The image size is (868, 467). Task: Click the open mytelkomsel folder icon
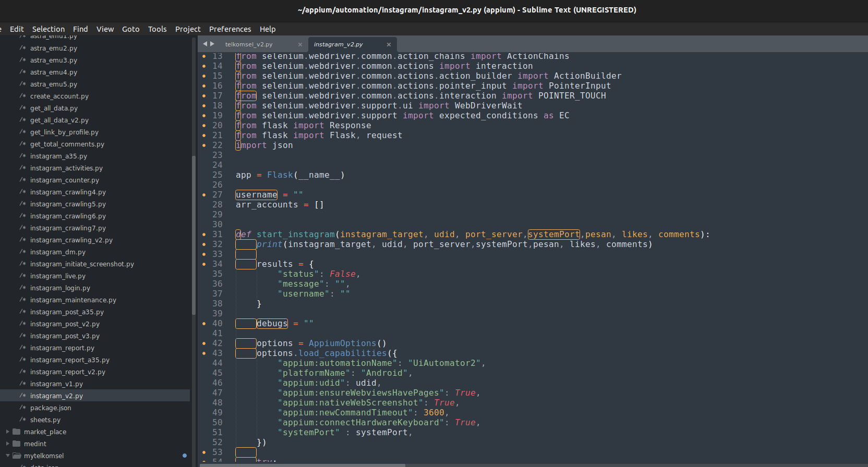[17, 456]
